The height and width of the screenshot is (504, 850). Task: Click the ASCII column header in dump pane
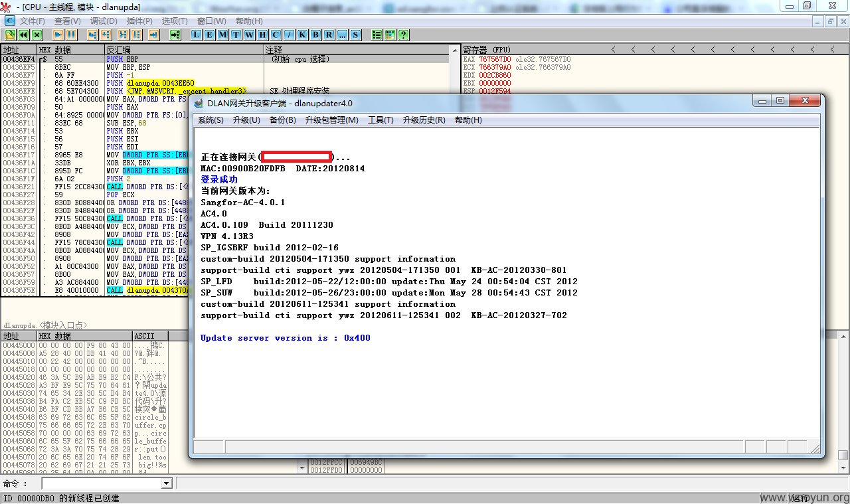pyautogui.click(x=151, y=336)
